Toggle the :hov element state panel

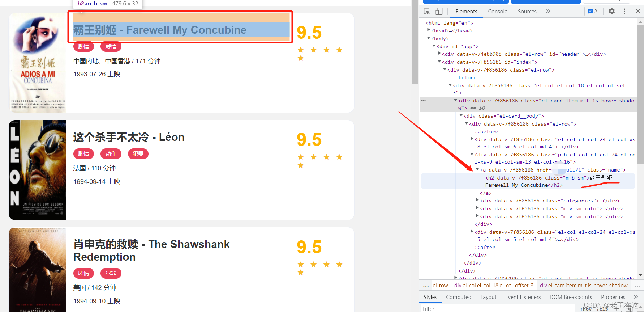tap(586, 309)
